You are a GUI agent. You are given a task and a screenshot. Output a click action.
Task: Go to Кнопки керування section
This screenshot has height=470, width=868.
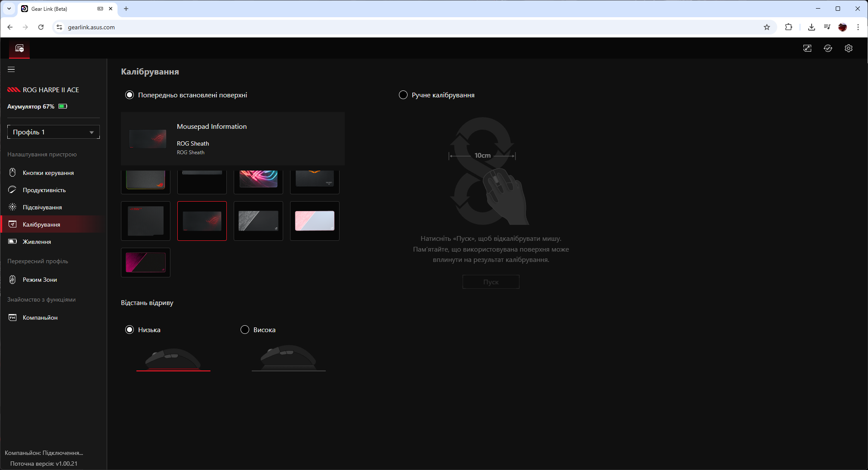(48, 173)
